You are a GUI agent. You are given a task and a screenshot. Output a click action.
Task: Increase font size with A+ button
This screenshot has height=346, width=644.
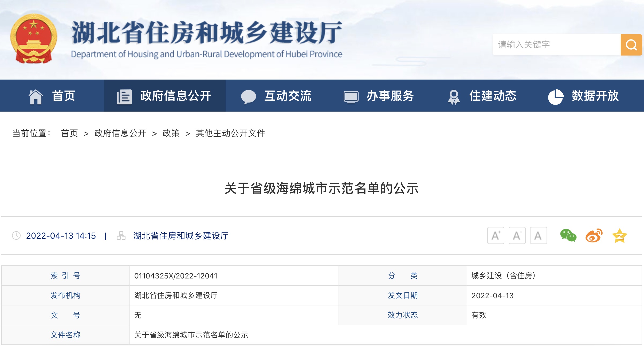pyautogui.click(x=496, y=235)
